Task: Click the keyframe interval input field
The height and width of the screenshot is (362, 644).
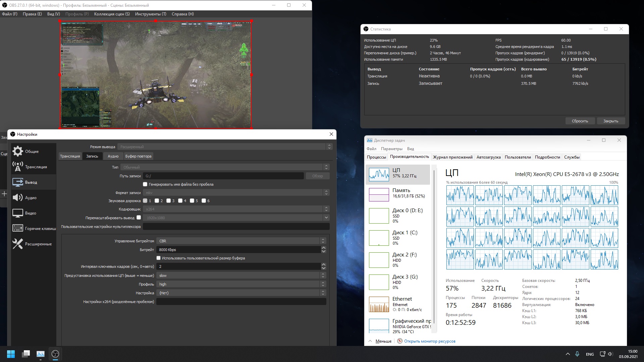Action: pyautogui.click(x=238, y=266)
